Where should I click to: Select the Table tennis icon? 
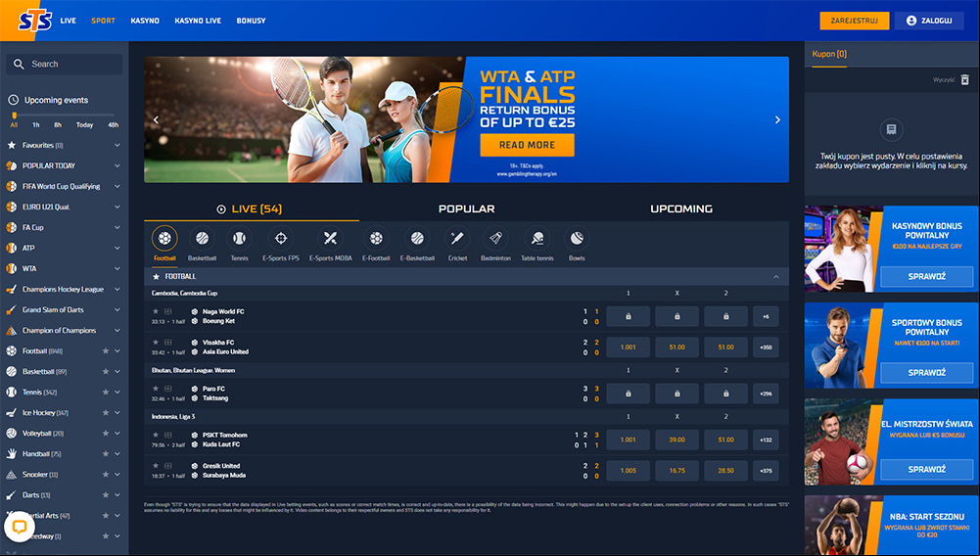537,238
